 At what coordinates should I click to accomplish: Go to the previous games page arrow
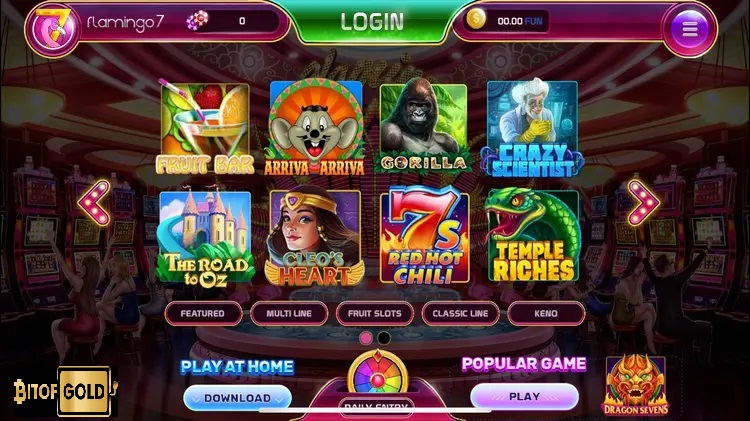click(94, 202)
